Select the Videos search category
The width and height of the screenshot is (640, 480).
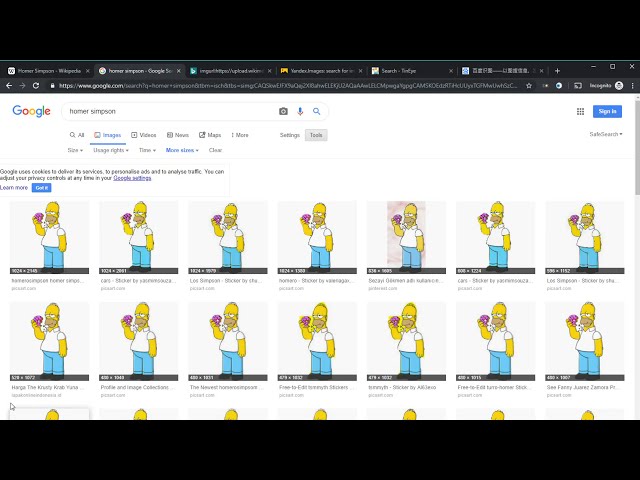click(x=144, y=135)
